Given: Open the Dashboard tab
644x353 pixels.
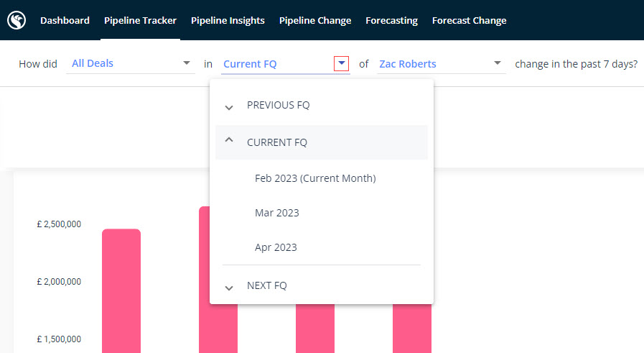Looking at the screenshot, I should 65,20.
